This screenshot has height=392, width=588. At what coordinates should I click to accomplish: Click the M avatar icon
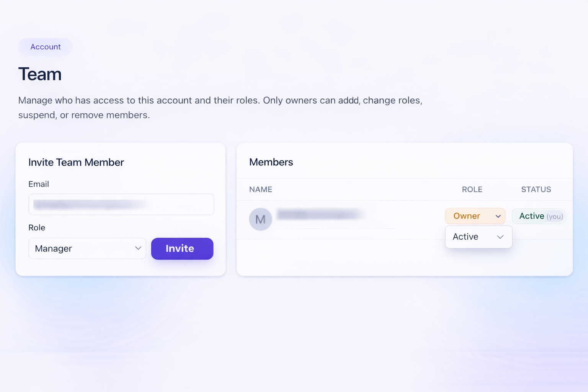coord(260,219)
